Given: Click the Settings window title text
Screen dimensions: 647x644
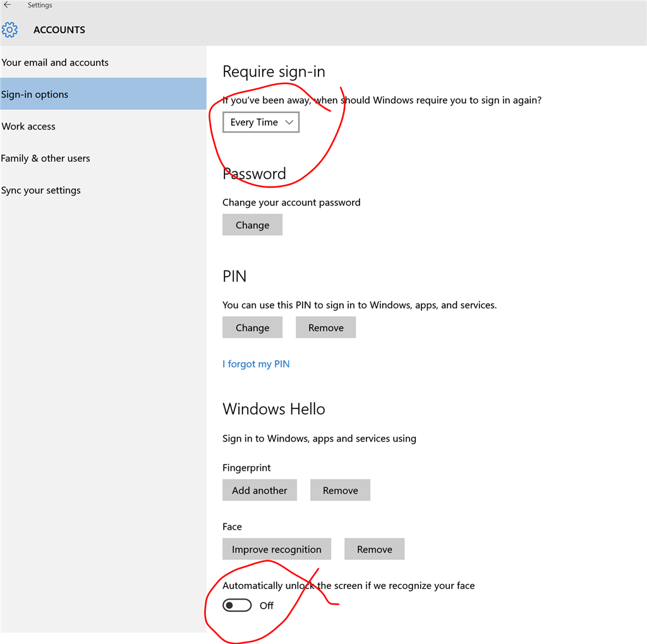Looking at the screenshot, I should coord(40,5).
